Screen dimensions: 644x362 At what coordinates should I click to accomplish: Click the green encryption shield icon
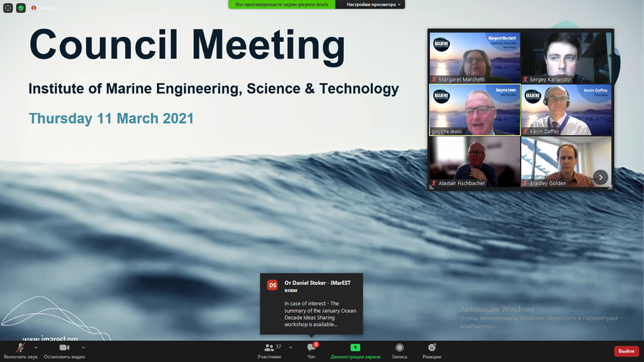coord(21,8)
